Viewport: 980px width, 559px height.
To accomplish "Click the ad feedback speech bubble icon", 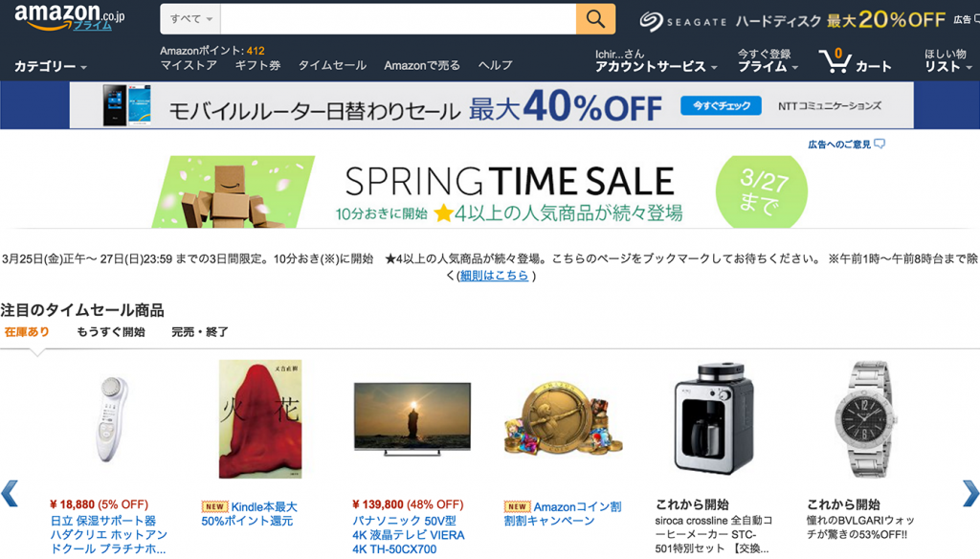I will pos(880,145).
